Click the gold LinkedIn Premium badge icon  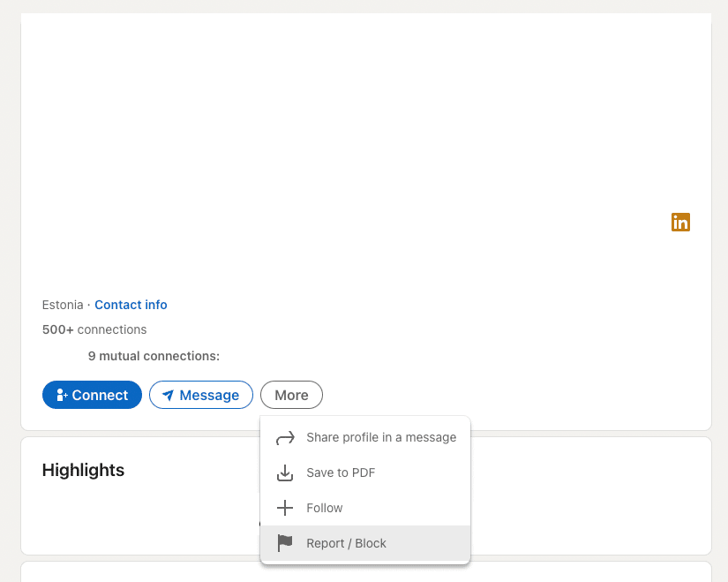pos(680,223)
